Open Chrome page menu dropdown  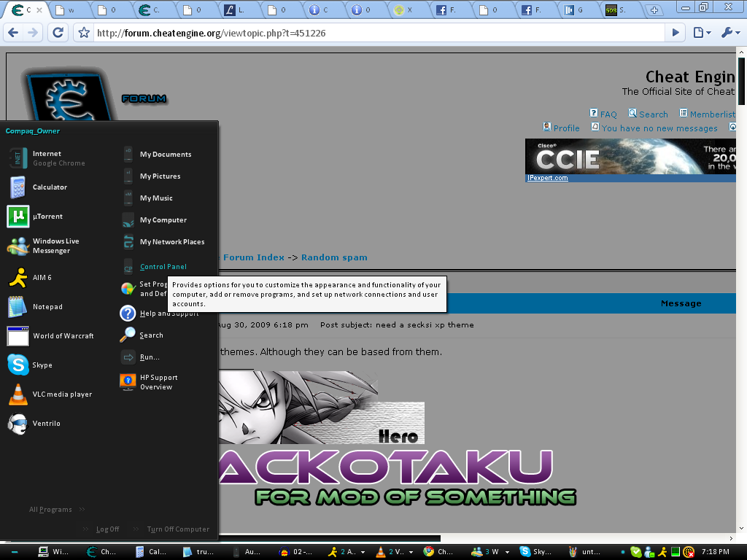point(703,33)
